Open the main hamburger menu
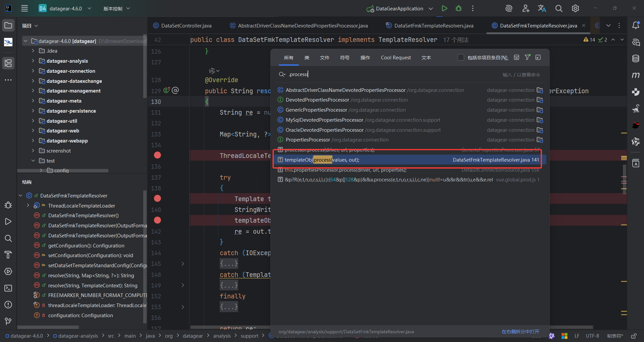 [24, 8]
